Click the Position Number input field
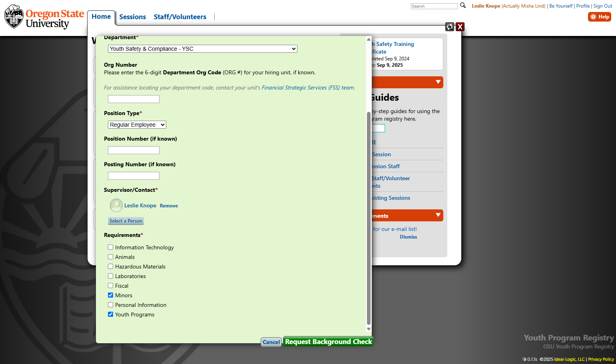Screen dimensions: 616x364 click(x=134, y=150)
